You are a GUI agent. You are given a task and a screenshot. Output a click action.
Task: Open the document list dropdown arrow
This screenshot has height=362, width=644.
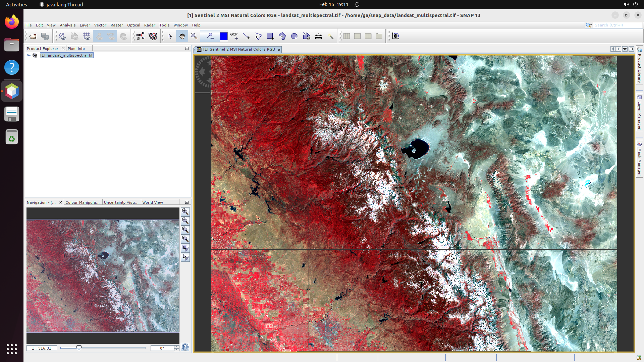click(625, 49)
